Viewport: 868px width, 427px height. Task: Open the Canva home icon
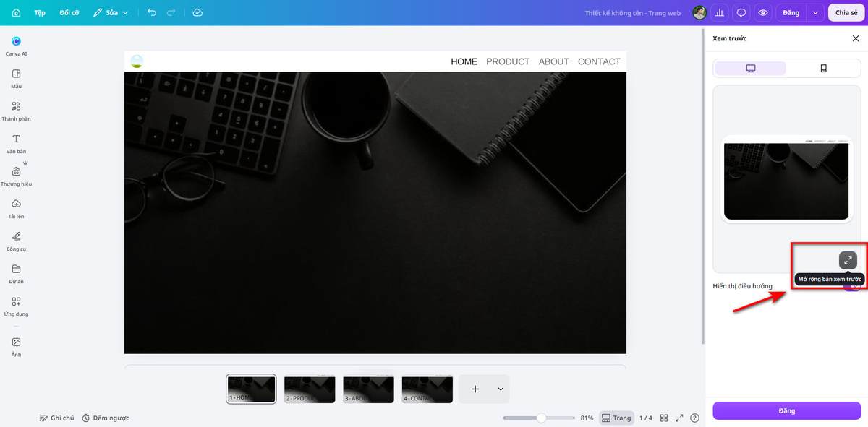tap(16, 13)
